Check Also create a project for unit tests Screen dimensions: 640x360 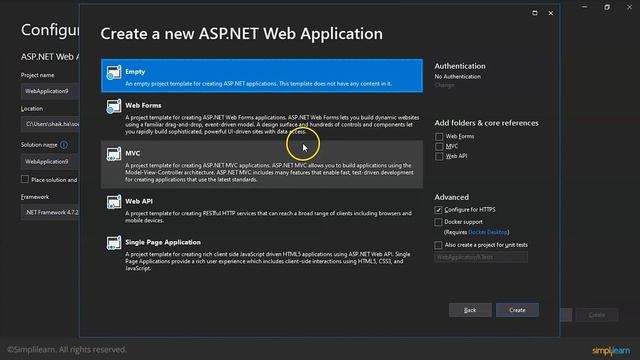[x=438, y=245]
